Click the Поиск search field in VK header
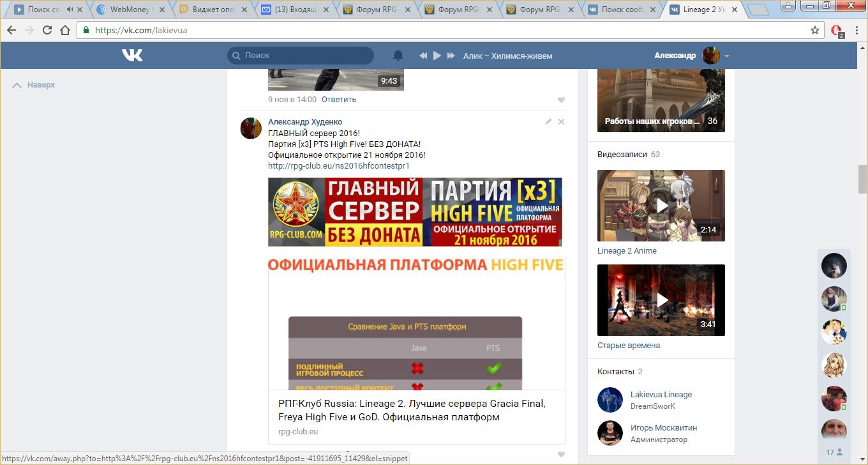868x465 pixels. click(301, 56)
